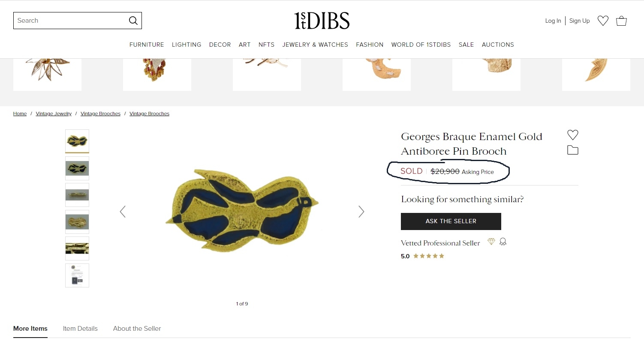This screenshot has height=341, width=644.
Task: Show previous brooch image arrow
Action: click(123, 212)
